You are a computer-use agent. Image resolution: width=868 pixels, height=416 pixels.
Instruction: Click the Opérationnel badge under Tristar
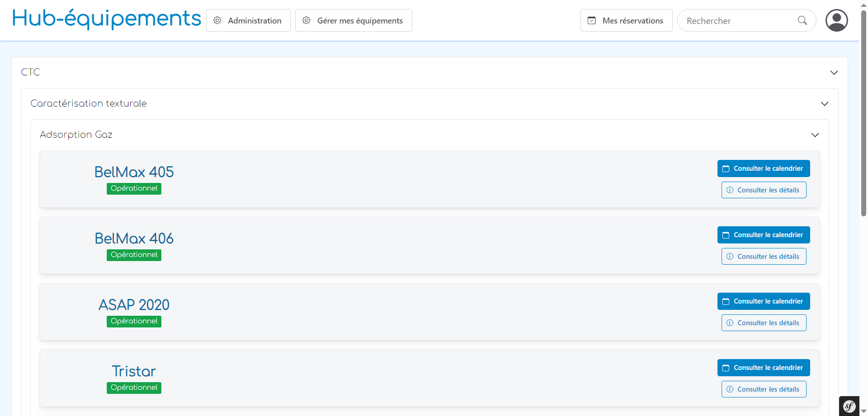click(134, 388)
